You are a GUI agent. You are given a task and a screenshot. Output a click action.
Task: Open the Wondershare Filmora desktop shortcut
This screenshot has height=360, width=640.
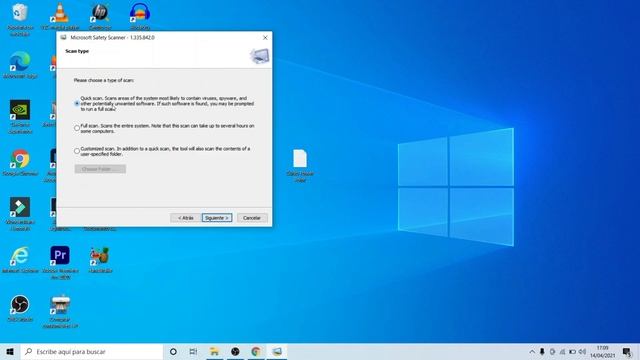pyautogui.click(x=20, y=213)
